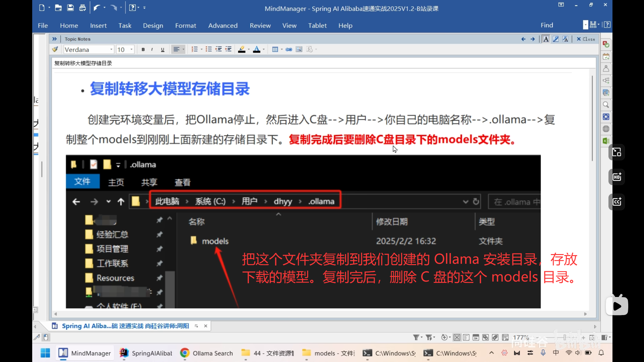
Task: Switch to the Advanced ribbon tab
Action: pos(223,25)
